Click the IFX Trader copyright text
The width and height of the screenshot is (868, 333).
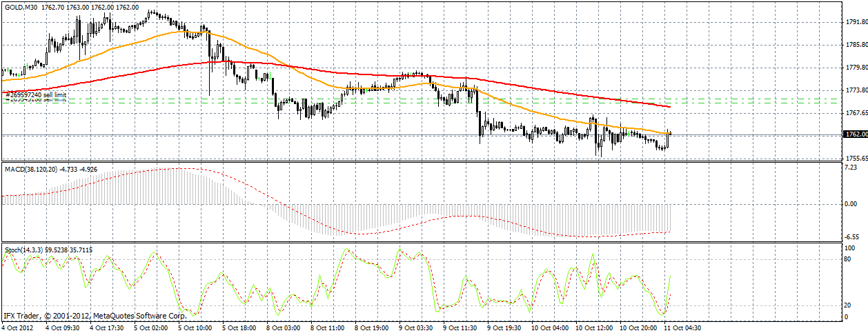94,316
